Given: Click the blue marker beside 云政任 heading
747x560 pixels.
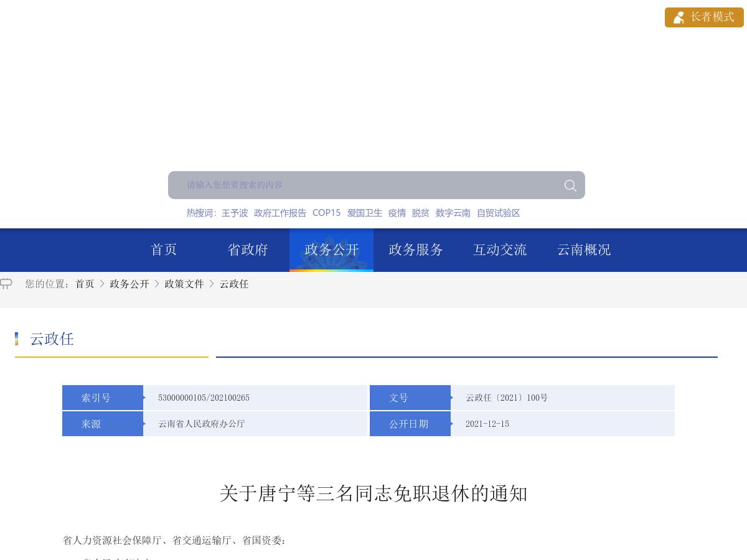Looking at the screenshot, I should 17,338.
